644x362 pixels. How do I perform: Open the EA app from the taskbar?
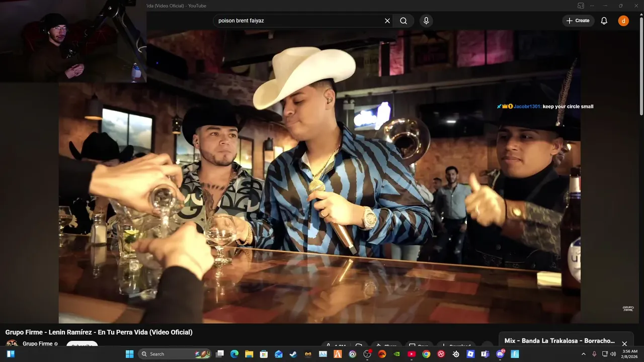coord(382,354)
